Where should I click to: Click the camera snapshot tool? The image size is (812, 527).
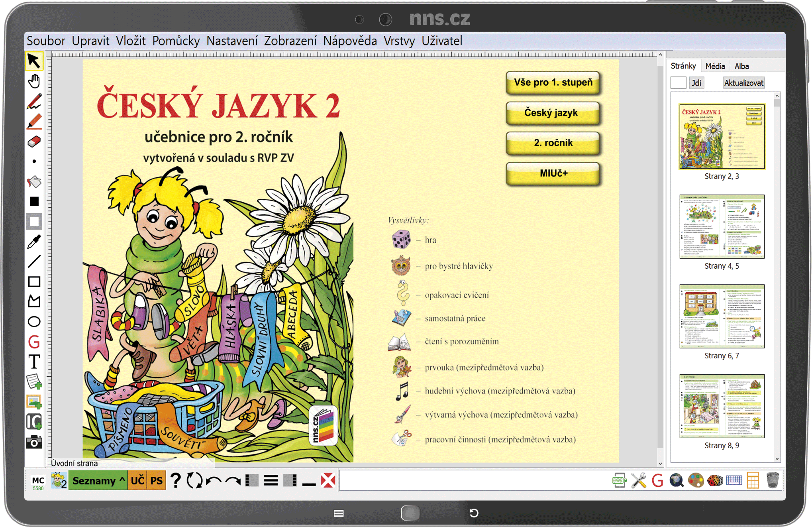tap(34, 442)
